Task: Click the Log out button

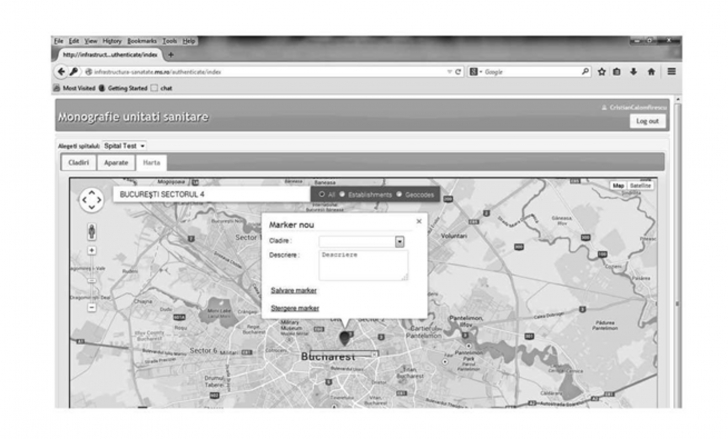Action: pyautogui.click(x=647, y=121)
